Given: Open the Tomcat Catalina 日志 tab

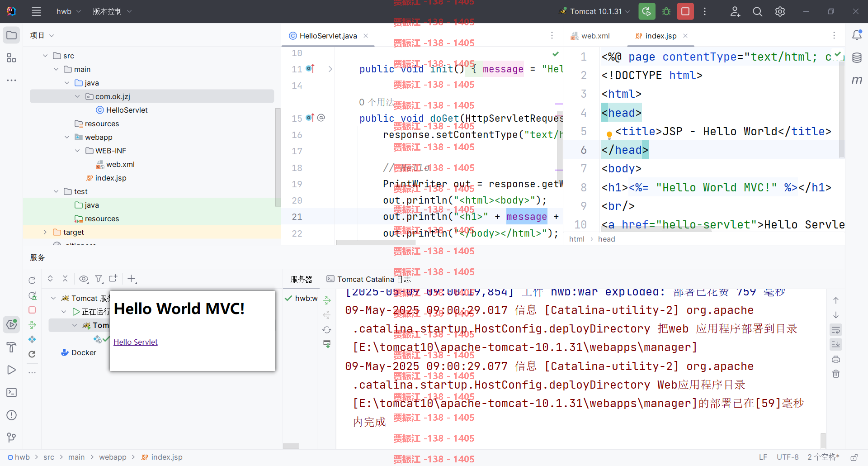Looking at the screenshot, I should (368, 279).
